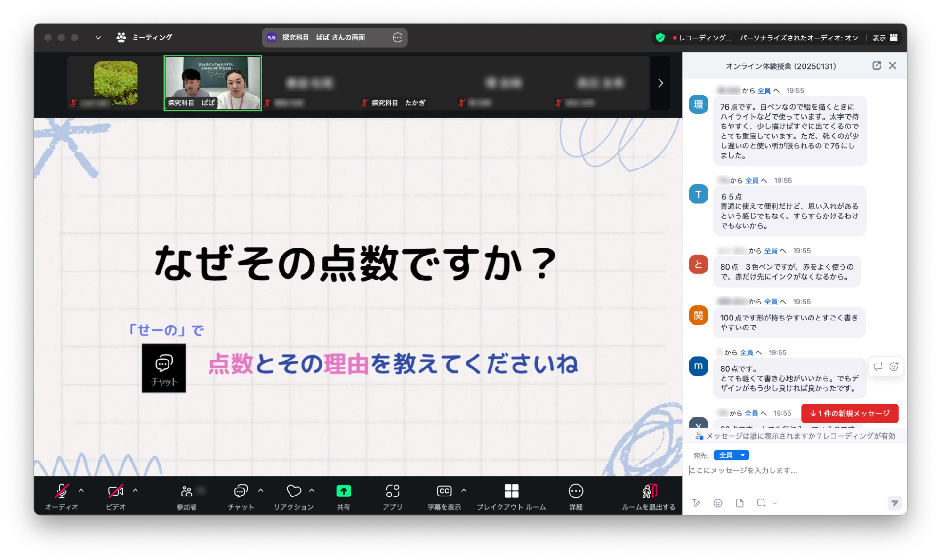This screenshot has width=941, height=560.
Task: Show captions with 字幕を表示 CC icon
Action: (444, 496)
